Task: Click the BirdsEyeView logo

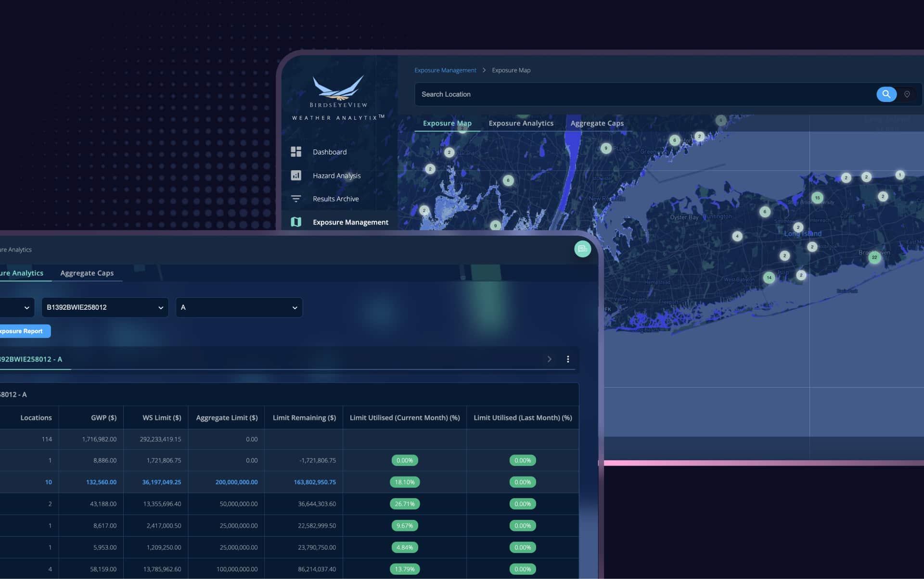Action: tap(338, 91)
